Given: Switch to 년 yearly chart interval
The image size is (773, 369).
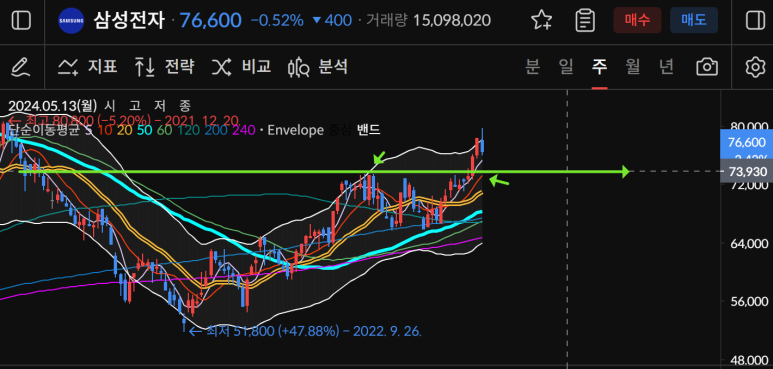Looking at the screenshot, I should point(667,67).
